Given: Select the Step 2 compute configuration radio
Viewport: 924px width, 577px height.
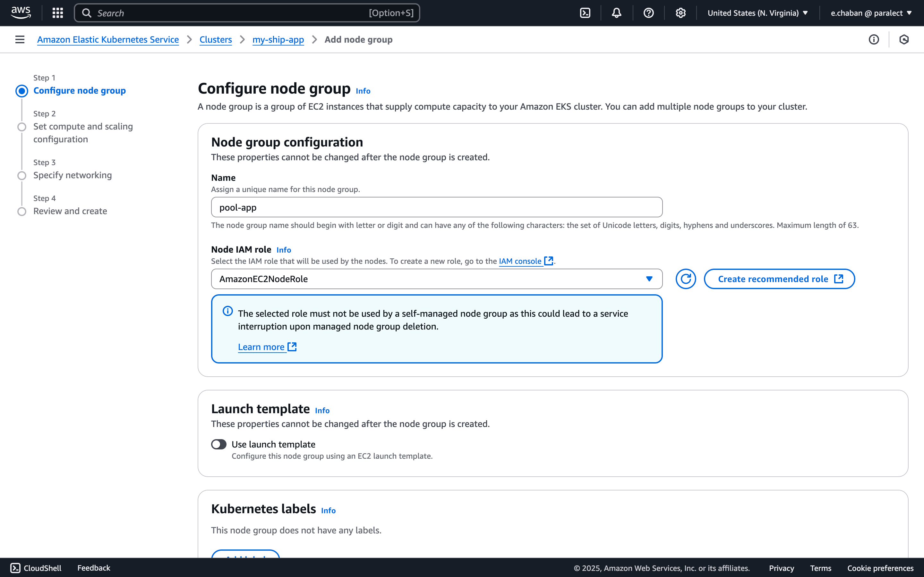Looking at the screenshot, I should [x=22, y=127].
